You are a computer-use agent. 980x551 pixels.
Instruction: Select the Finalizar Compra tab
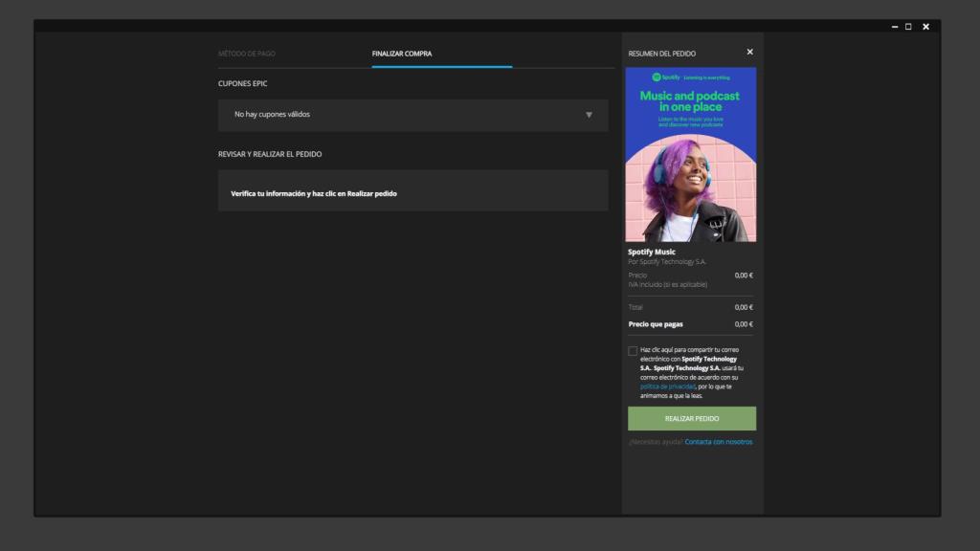tap(403, 53)
